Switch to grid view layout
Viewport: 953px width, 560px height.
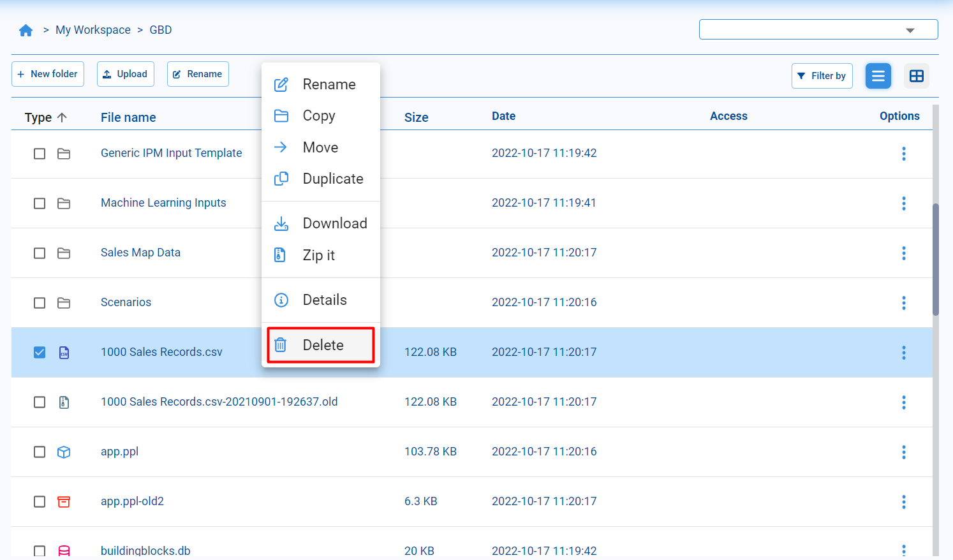[x=916, y=76]
